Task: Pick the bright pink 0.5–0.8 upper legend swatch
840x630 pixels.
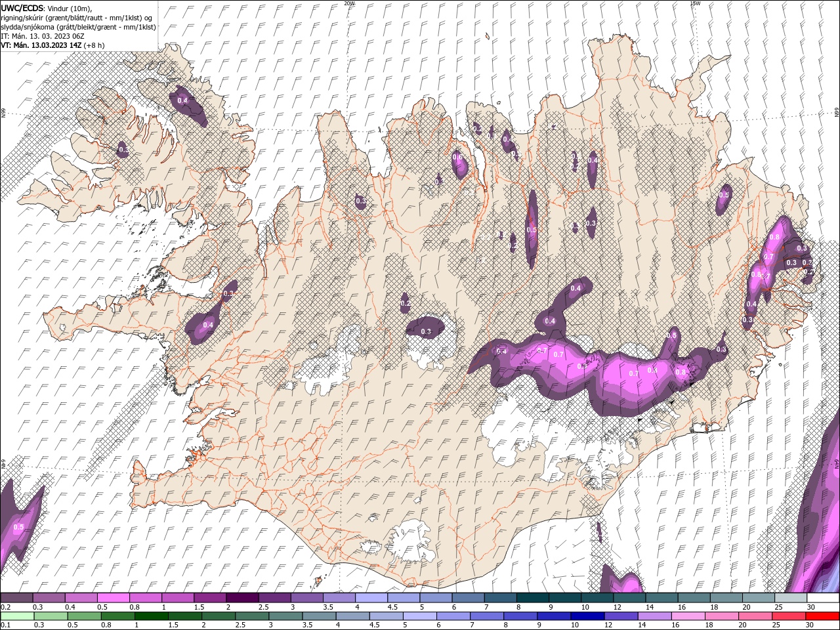Action: point(113,598)
